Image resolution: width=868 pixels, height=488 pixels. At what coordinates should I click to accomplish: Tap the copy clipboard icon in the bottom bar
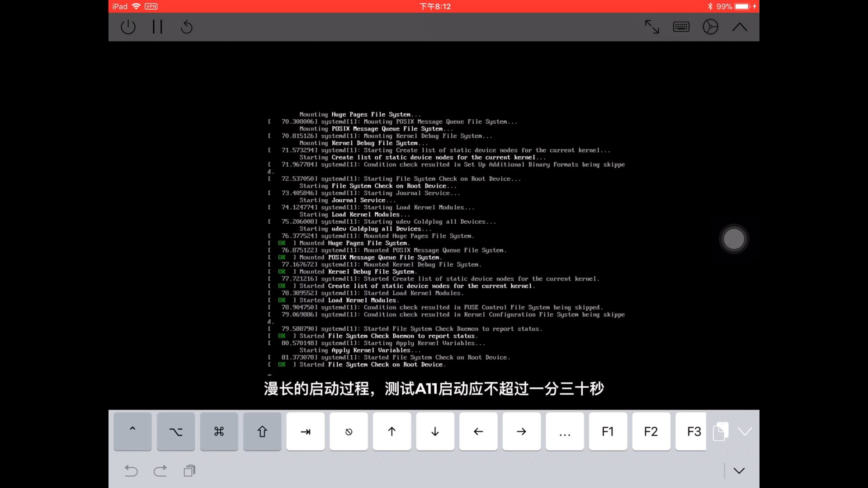[x=189, y=471]
